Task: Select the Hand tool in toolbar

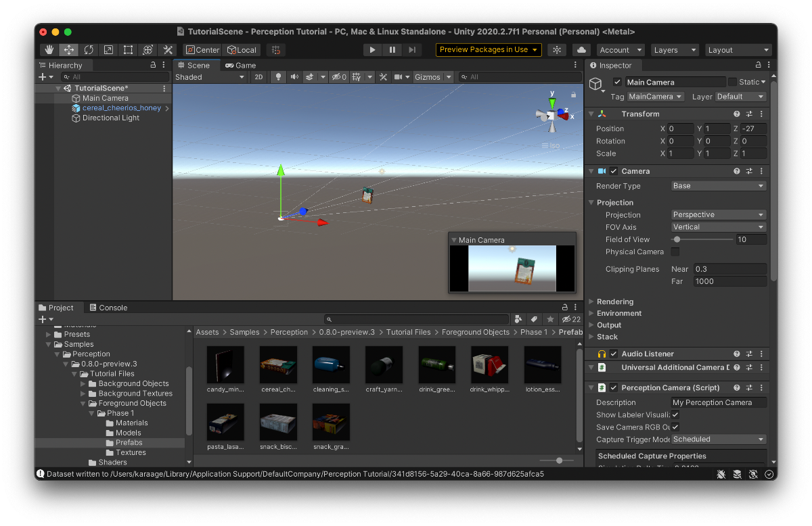Action: coord(49,50)
